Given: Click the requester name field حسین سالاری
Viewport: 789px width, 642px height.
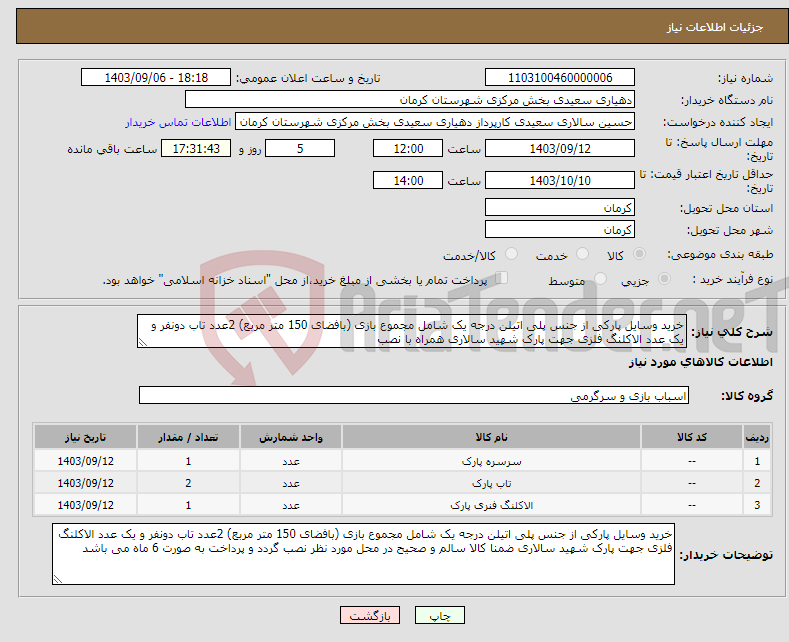Looking at the screenshot, I should coord(435,122).
